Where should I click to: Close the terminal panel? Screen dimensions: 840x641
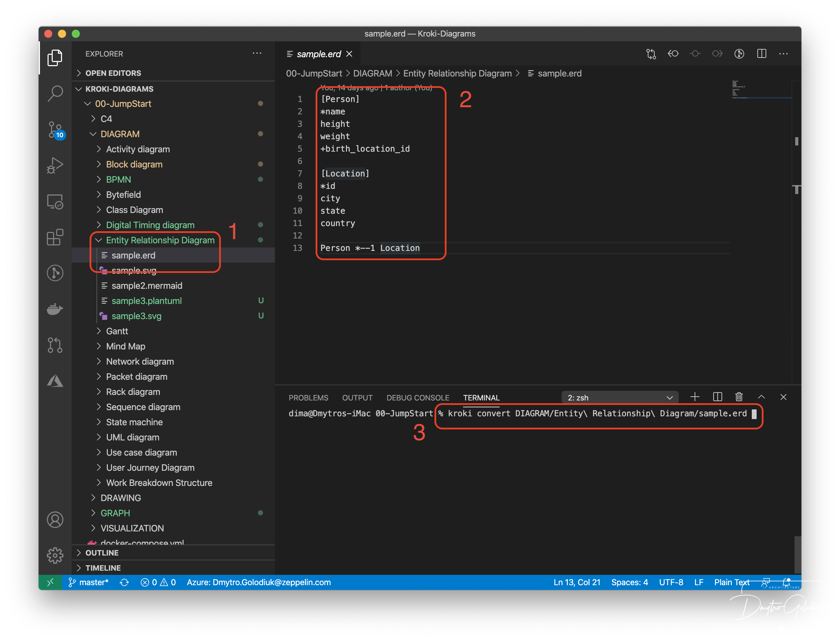coord(783,397)
